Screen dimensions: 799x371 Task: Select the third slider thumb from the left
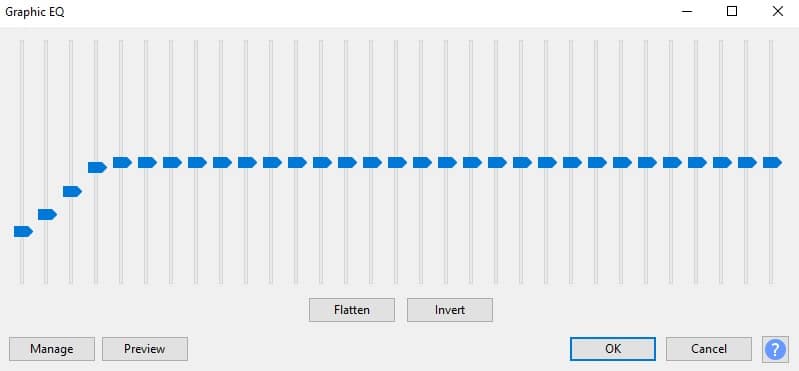pyautogui.click(x=72, y=192)
